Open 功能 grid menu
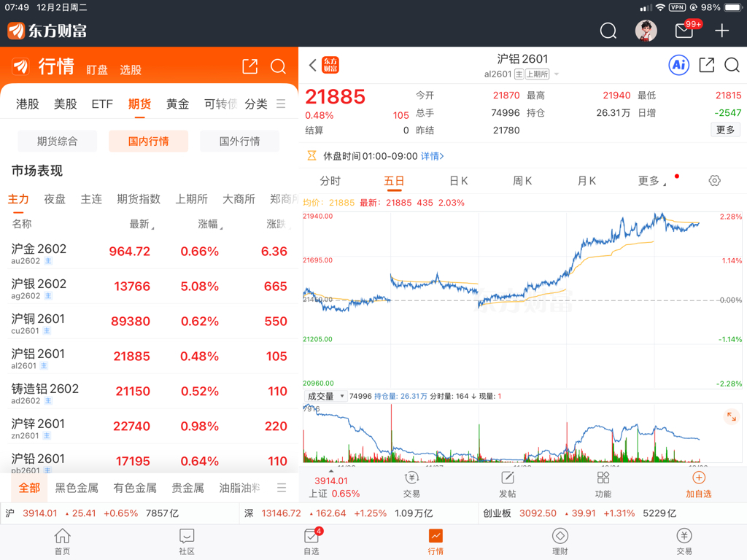747x560 pixels. [603, 485]
